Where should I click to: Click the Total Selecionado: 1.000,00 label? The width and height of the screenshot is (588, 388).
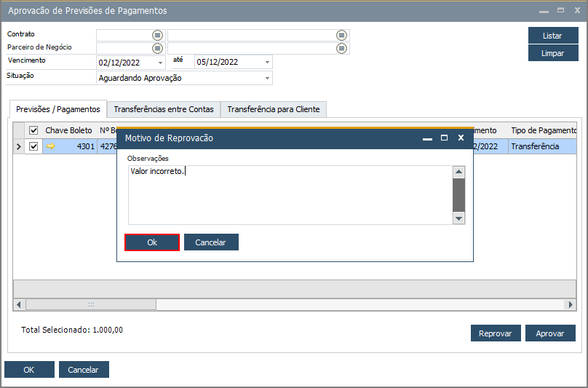[72, 330]
